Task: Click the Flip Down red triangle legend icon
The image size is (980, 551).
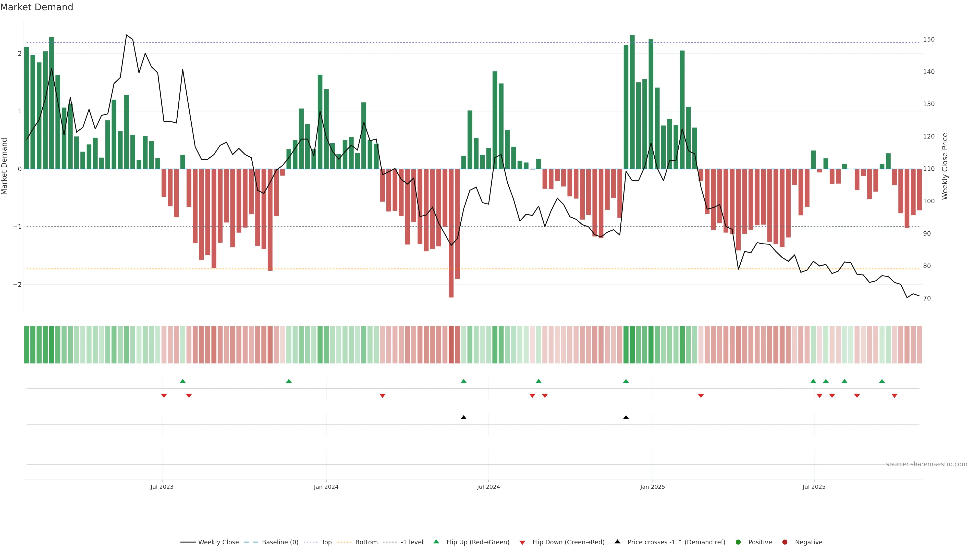Action: pyautogui.click(x=522, y=542)
